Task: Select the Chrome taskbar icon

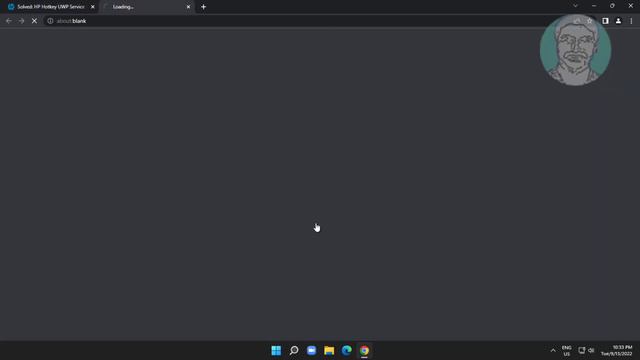Action: click(364, 351)
